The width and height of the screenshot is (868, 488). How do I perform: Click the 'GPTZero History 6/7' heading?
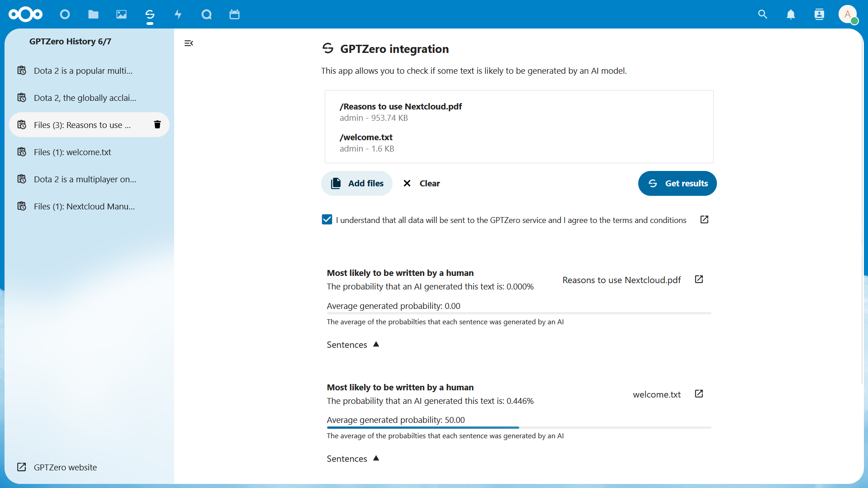[x=70, y=41]
